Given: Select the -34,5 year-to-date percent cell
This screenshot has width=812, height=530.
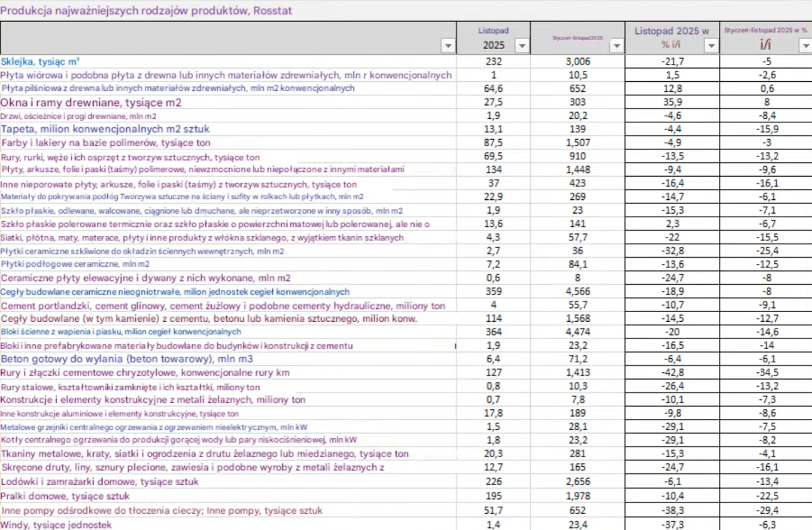Looking at the screenshot, I should [765, 373].
